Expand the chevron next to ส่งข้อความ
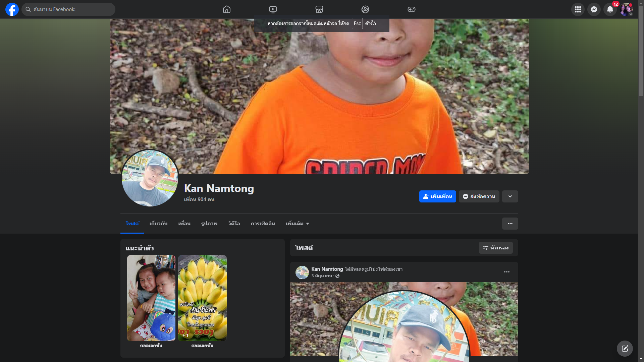The height and width of the screenshot is (362, 644). tap(510, 196)
